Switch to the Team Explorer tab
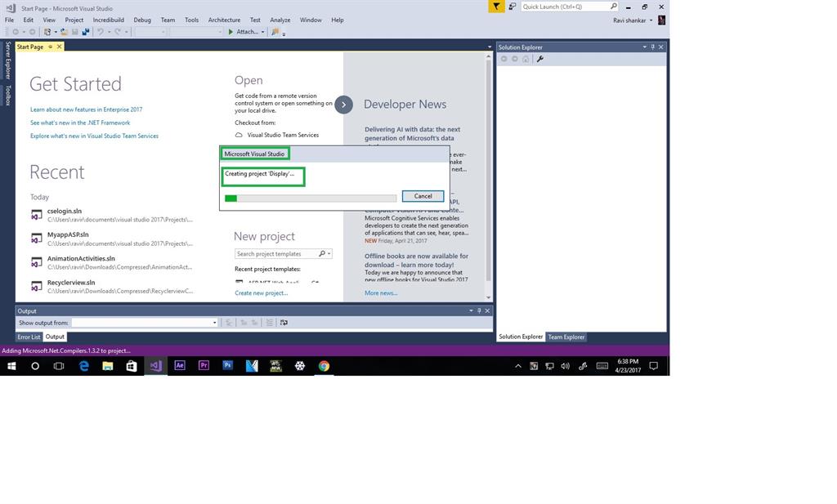The height and width of the screenshot is (504, 837). tap(566, 337)
